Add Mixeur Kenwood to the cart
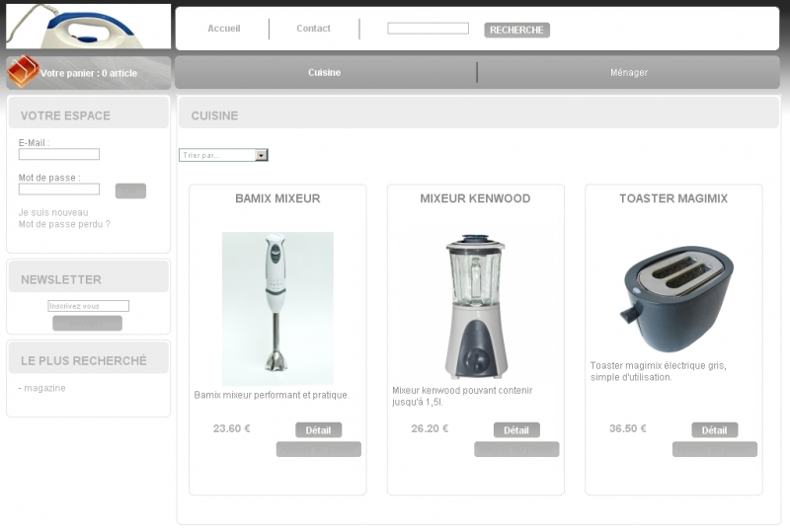 click(516, 449)
